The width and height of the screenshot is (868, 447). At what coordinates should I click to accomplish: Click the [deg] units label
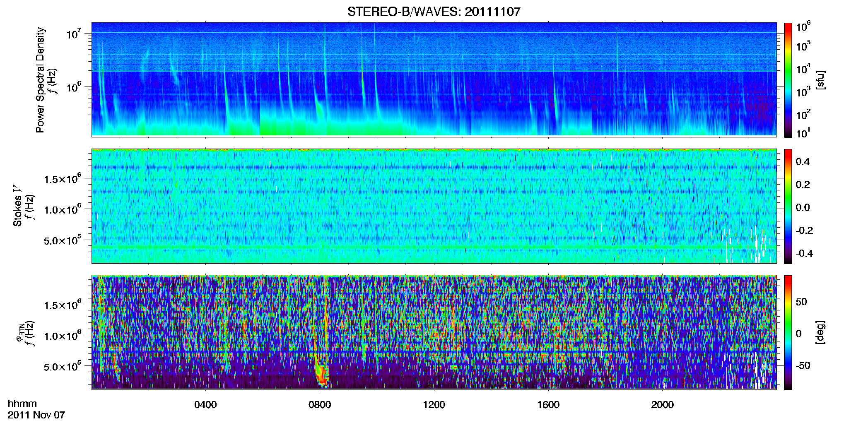coord(821,332)
